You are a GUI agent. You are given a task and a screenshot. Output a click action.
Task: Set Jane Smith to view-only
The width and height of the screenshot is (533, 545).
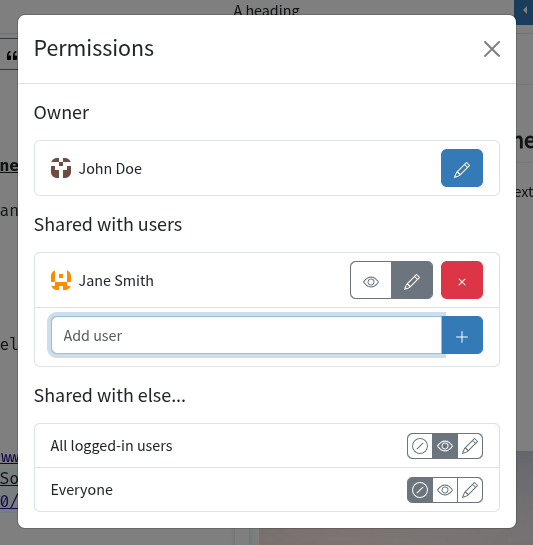(371, 280)
